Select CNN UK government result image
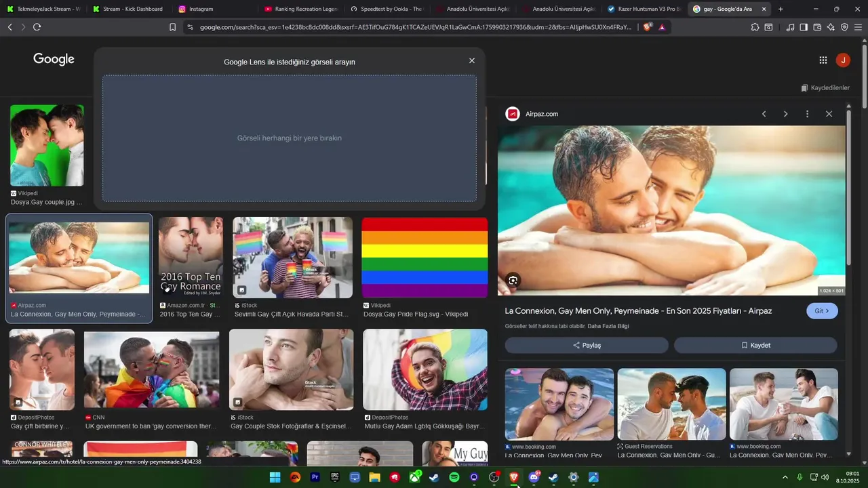 [x=151, y=369]
